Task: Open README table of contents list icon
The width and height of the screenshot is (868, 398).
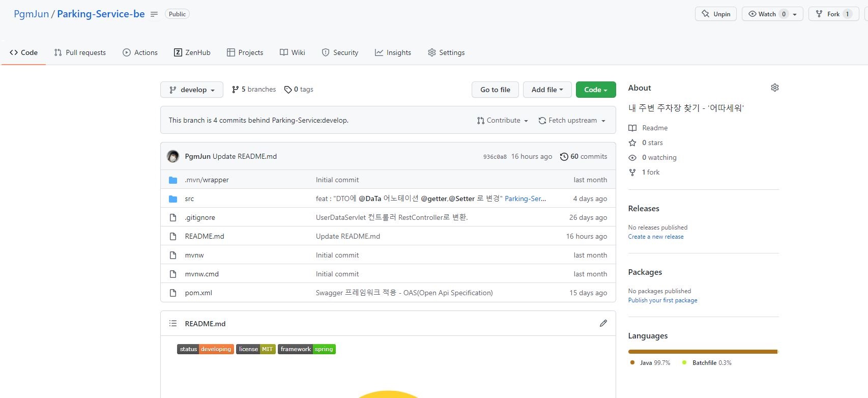Action: click(x=173, y=323)
